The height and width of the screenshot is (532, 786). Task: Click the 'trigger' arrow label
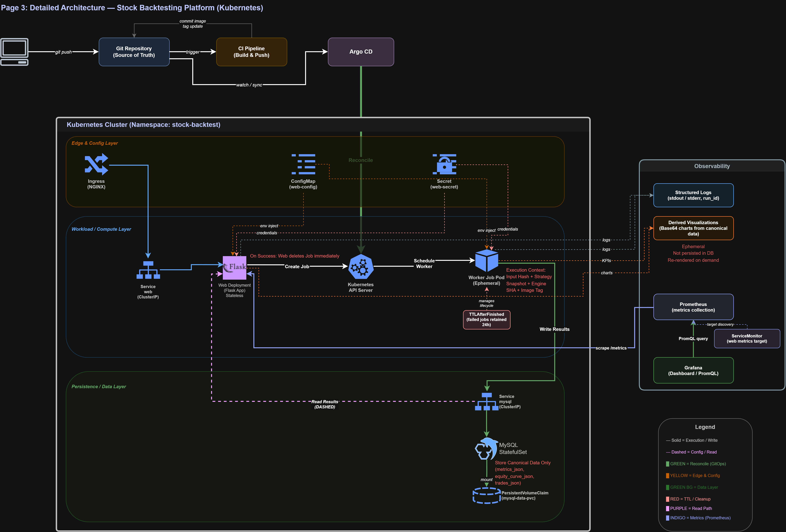pyautogui.click(x=193, y=52)
